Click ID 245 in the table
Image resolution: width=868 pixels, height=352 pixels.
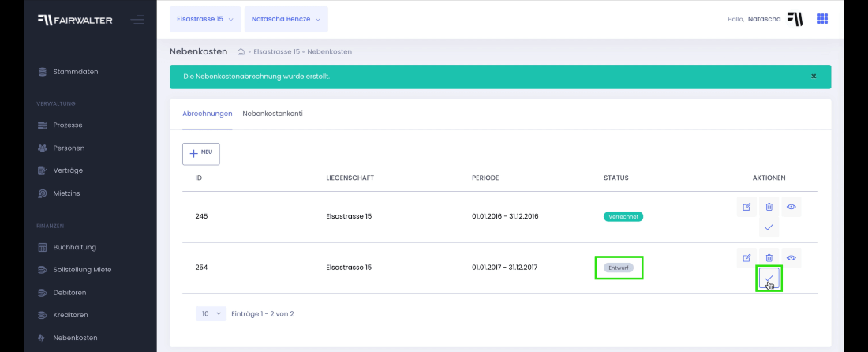[201, 216]
